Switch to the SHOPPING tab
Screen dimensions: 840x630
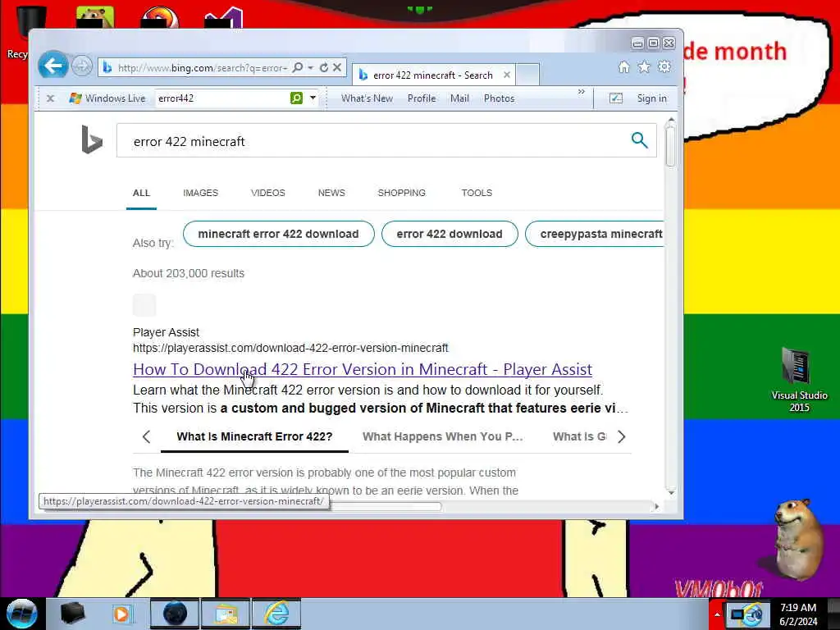coord(401,193)
